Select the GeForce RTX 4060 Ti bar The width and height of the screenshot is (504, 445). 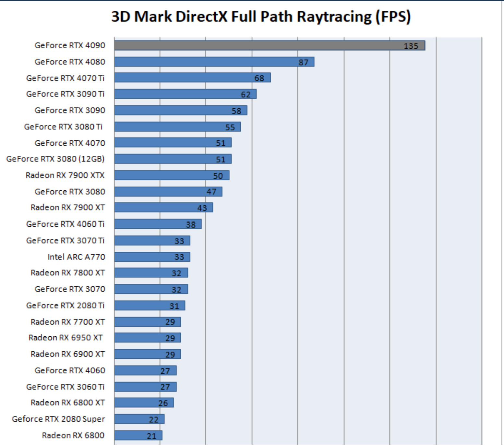pos(158,224)
